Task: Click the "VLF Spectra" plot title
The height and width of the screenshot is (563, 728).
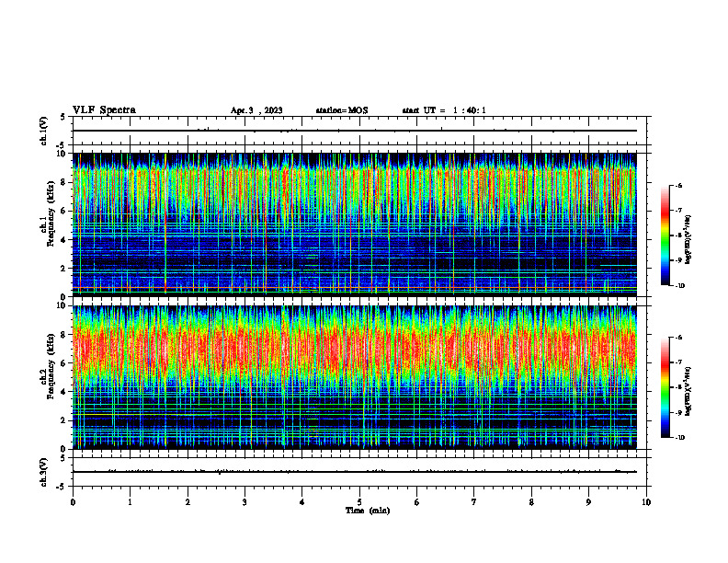Action: [104, 110]
